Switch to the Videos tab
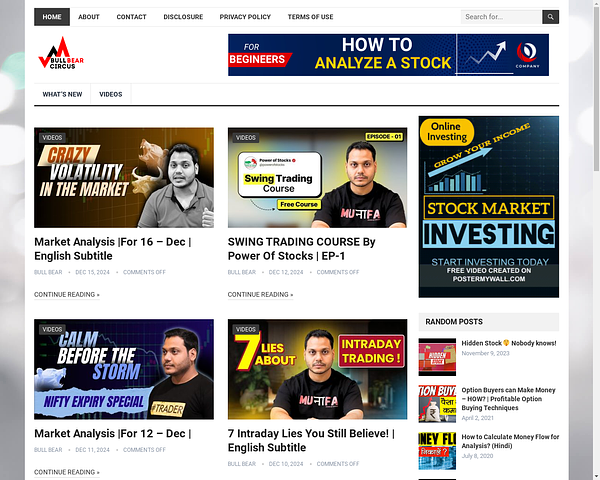 (111, 94)
